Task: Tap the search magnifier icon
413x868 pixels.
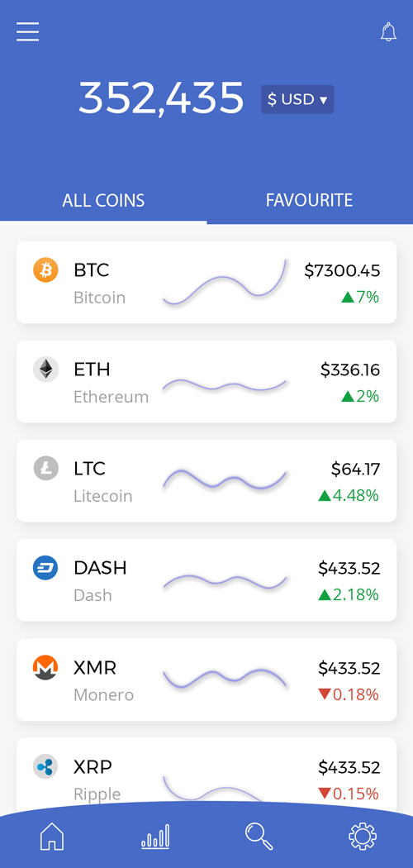Action: pos(259,836)
